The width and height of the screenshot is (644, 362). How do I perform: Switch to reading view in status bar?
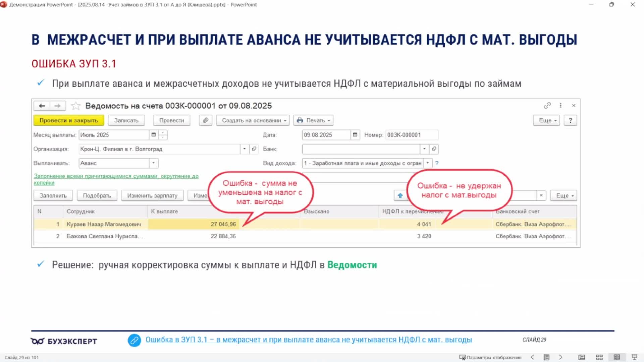pos(617,357)
